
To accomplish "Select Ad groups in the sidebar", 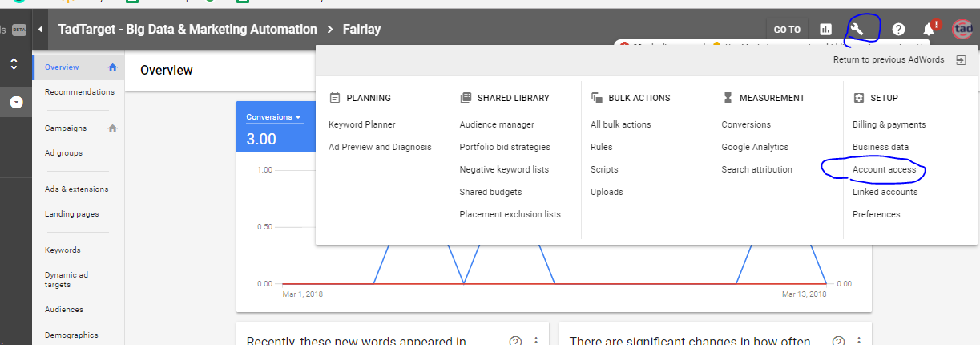I will click(63, 152).
